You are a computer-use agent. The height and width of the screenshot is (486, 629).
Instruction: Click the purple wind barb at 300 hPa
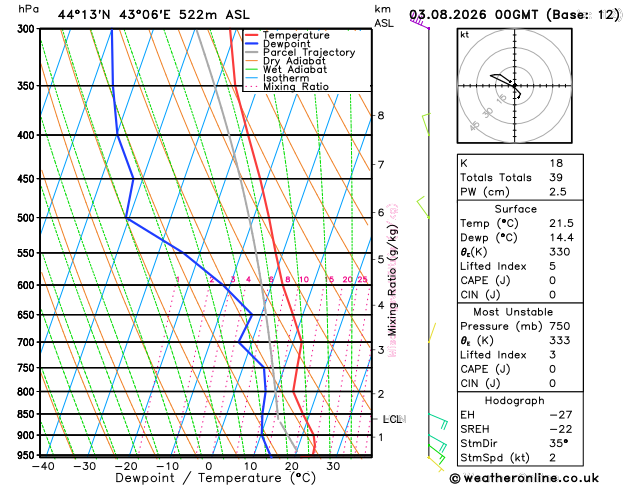420,22
